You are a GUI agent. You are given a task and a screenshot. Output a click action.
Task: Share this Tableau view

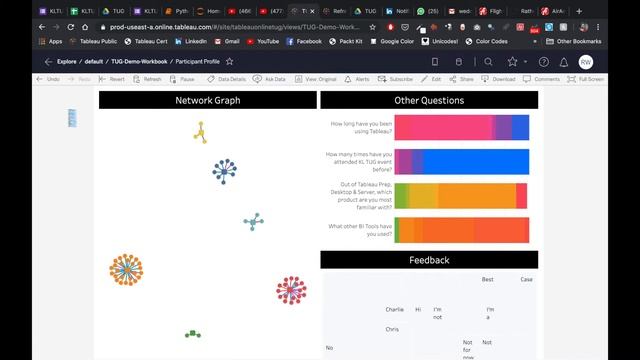(x=461, y=79)
